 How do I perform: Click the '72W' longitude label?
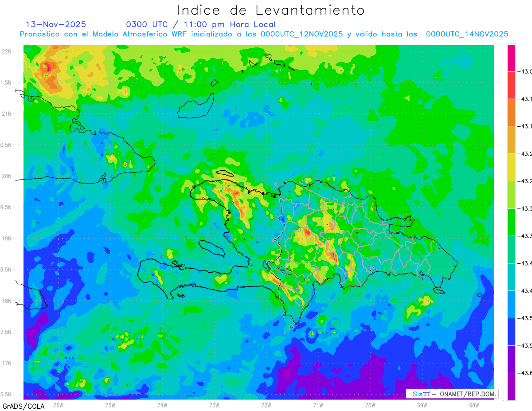266,405
